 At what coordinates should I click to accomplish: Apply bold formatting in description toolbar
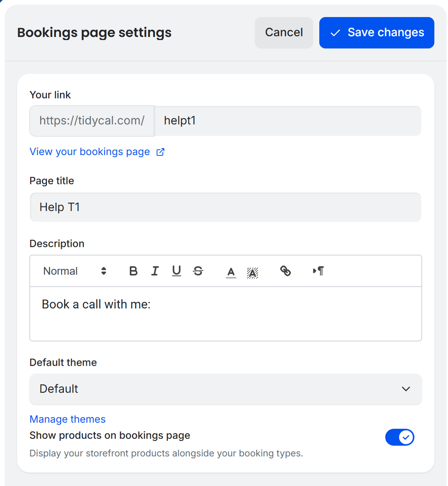pyautogui.click(x=133, y=271)
